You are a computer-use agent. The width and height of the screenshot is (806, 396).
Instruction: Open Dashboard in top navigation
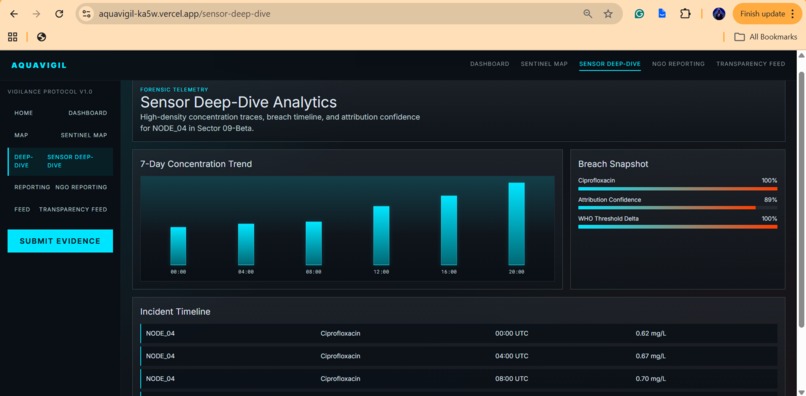[x=489, y=64]
